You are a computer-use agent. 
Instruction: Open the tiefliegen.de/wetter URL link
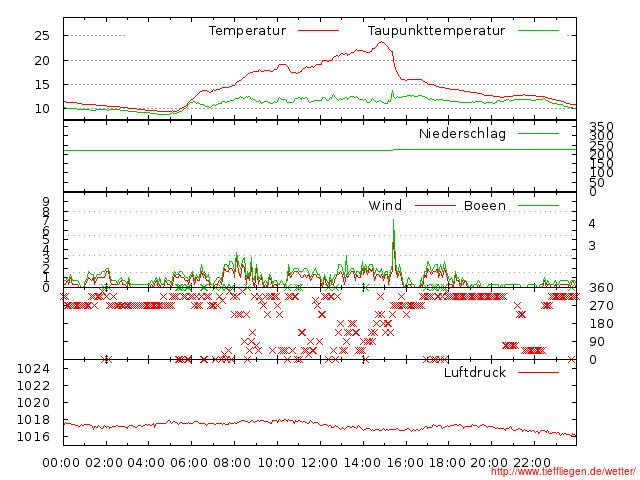pyautogui.click(x=574, y=471)
